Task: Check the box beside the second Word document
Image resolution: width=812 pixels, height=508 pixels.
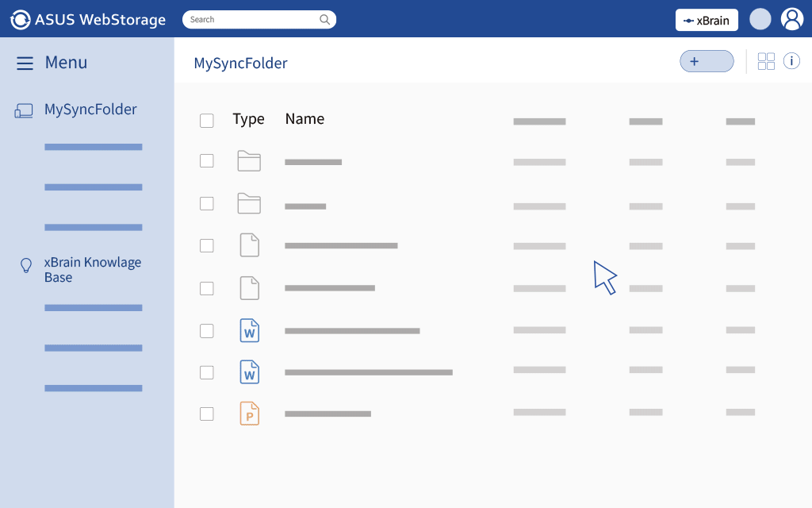Action: [x=207, y=372]
